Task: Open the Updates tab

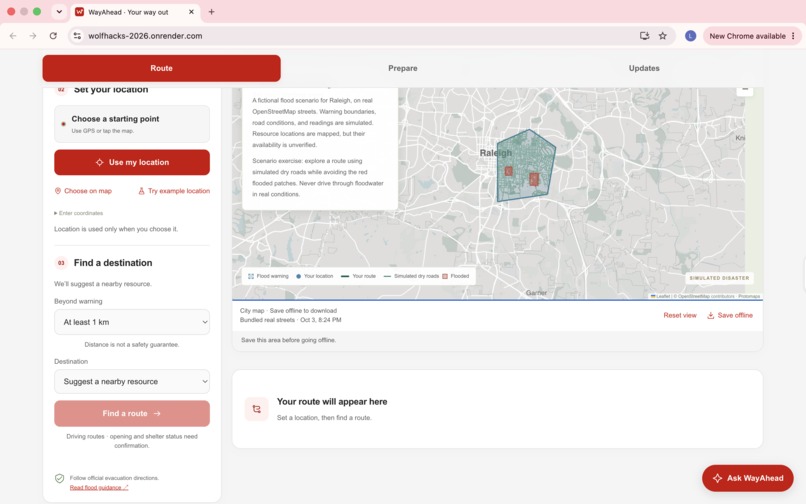Action: click(x=644, y=68)
